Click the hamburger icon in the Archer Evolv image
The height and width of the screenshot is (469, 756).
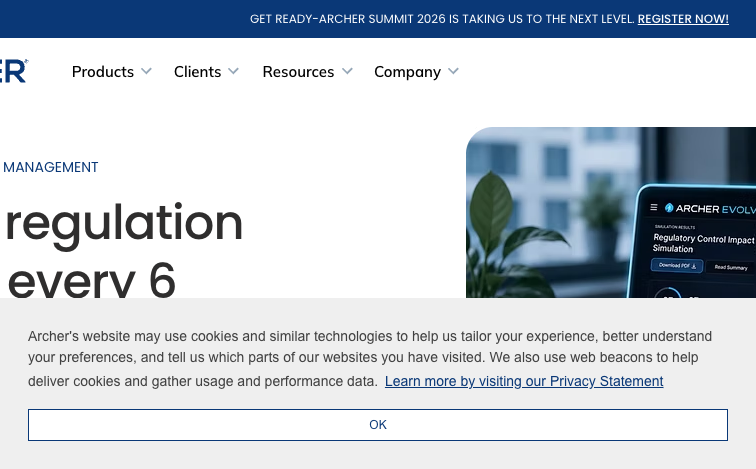[654, 207]
